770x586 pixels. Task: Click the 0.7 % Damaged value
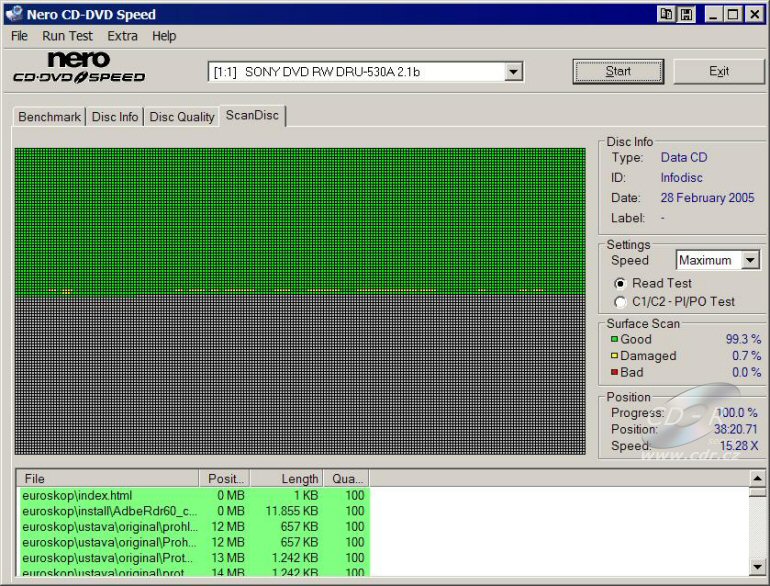click(x=746, y=356)
